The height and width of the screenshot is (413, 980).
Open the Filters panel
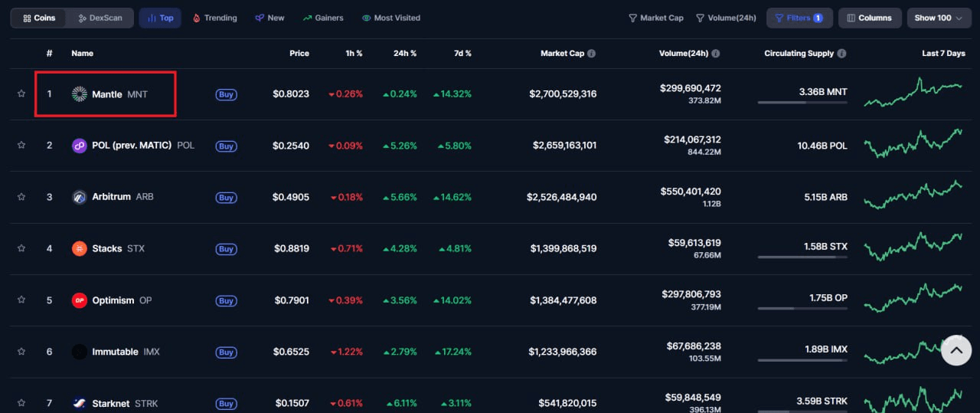click(x=799, y=18)
